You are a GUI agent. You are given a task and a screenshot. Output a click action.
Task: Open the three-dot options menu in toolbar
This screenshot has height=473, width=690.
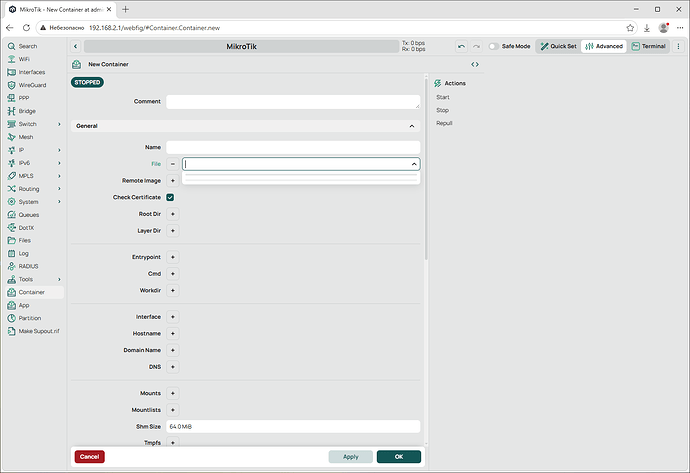(x=678, y=46)
